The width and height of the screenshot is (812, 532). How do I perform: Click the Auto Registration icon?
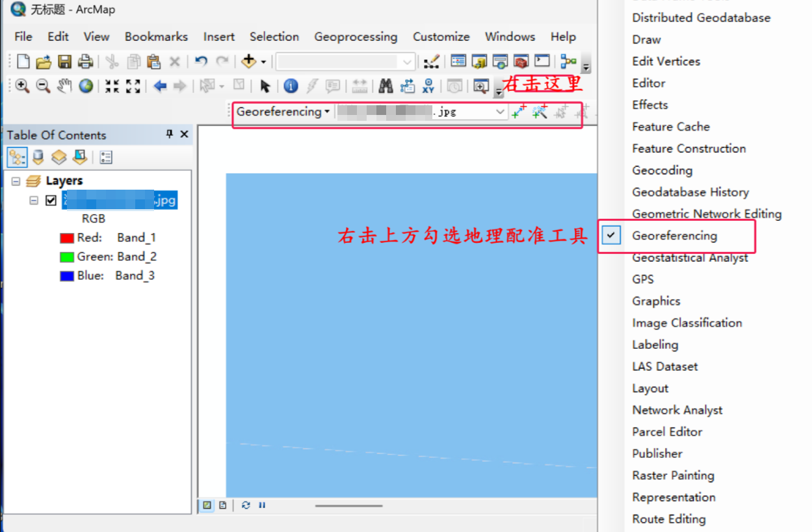[539, 112]
